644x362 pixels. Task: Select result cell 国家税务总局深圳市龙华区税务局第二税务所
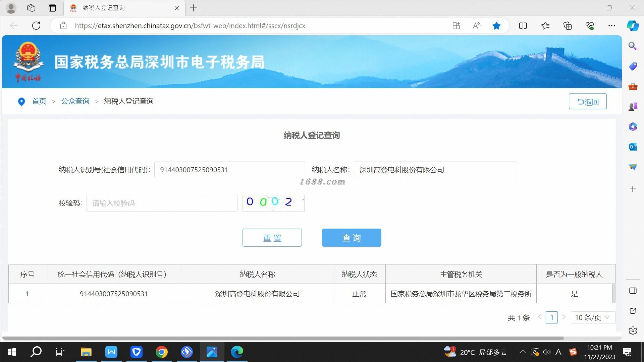tap(461, 294)
